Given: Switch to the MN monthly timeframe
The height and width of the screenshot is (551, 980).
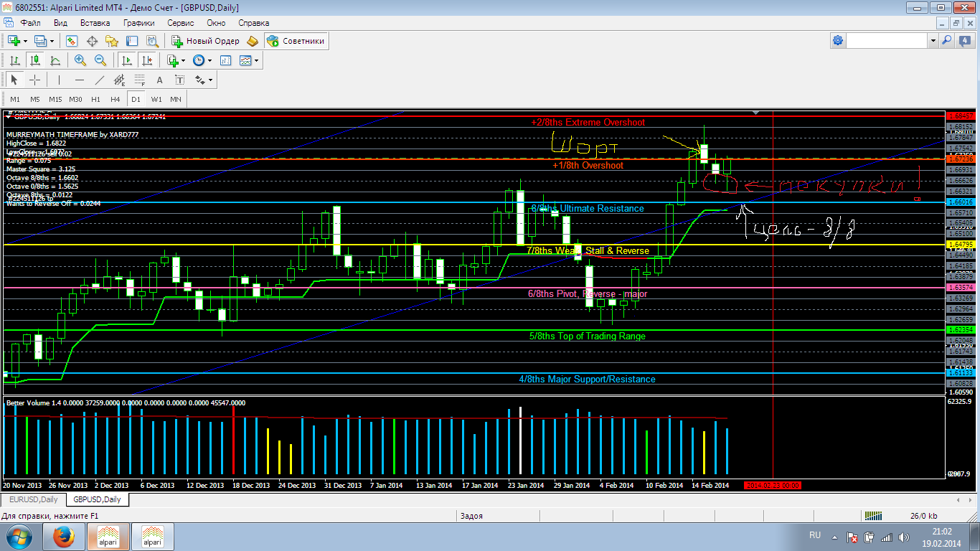Looking at the screenshot, I should [176, 99].
